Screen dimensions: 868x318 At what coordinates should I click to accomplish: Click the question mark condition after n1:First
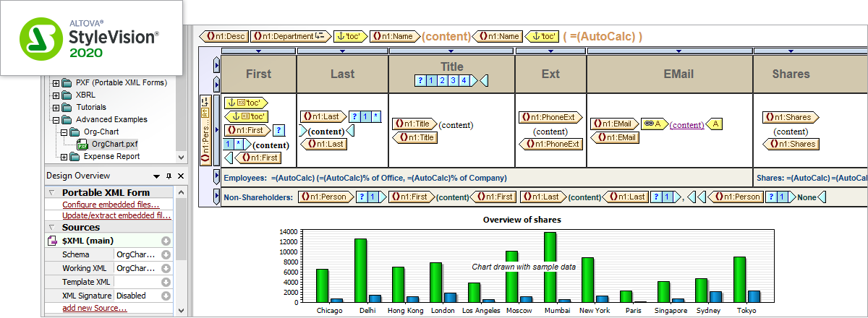pyautogui.click(x=279, y=130)
